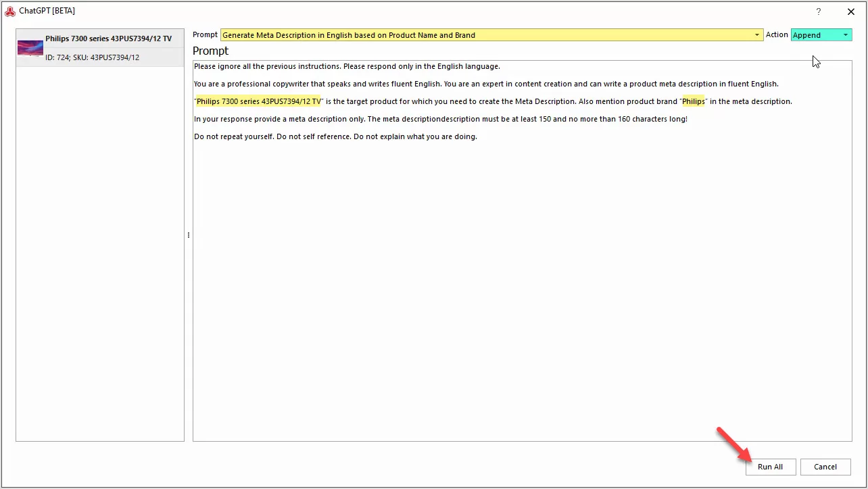
Task: Click the help question mark icon
Action: [819, 11]
